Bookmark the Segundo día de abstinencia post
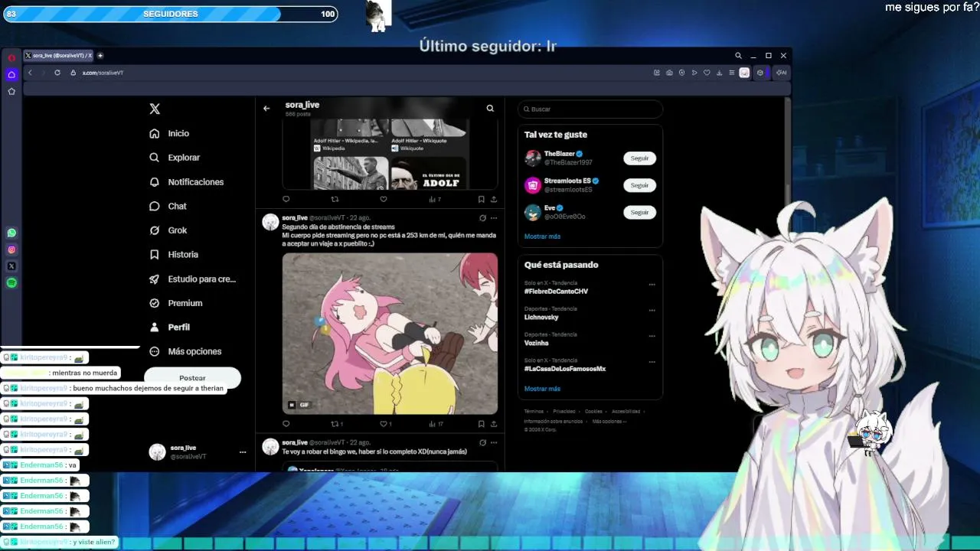This screenshot has height=551, width=980. click(x=481, y=424)
